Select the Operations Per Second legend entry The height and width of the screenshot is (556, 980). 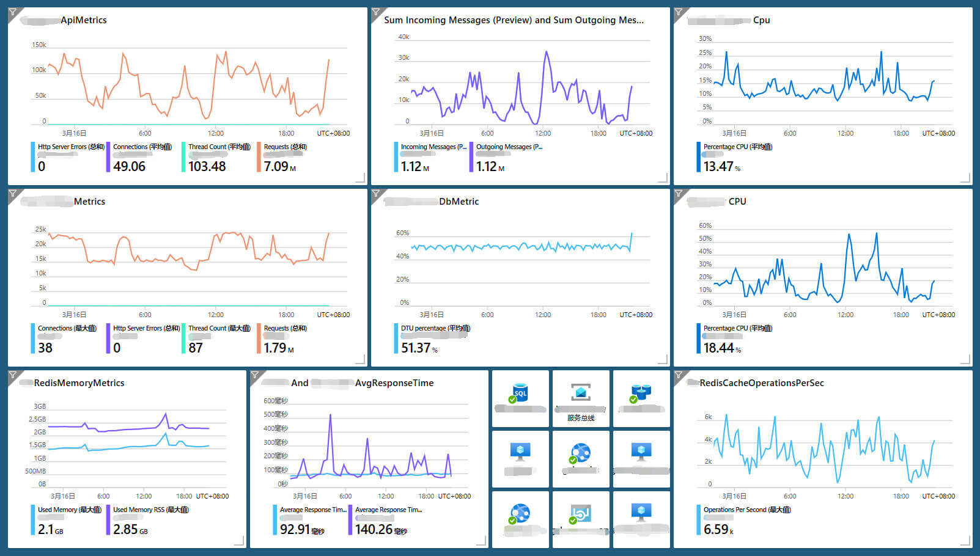pos(746,510)
